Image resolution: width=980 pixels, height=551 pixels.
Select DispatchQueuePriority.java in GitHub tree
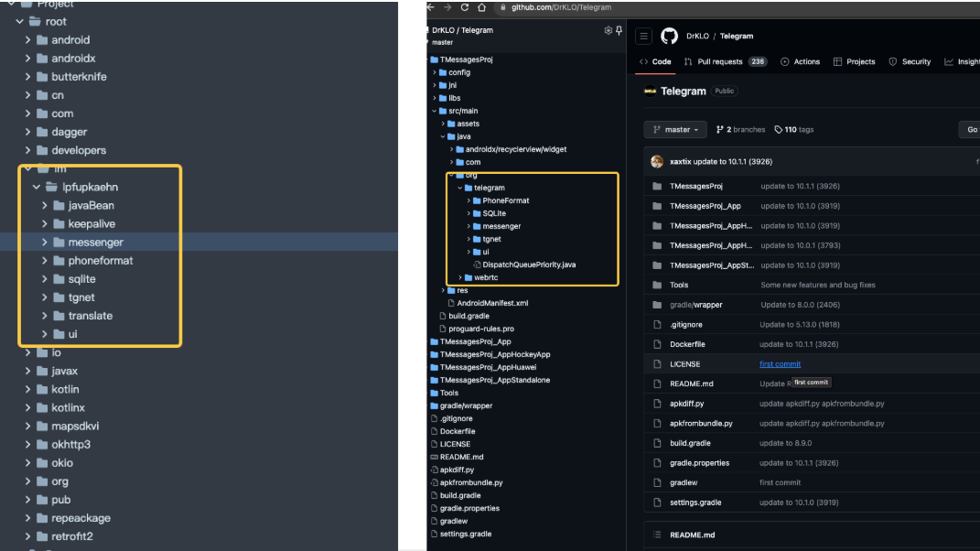click(529, 265)
